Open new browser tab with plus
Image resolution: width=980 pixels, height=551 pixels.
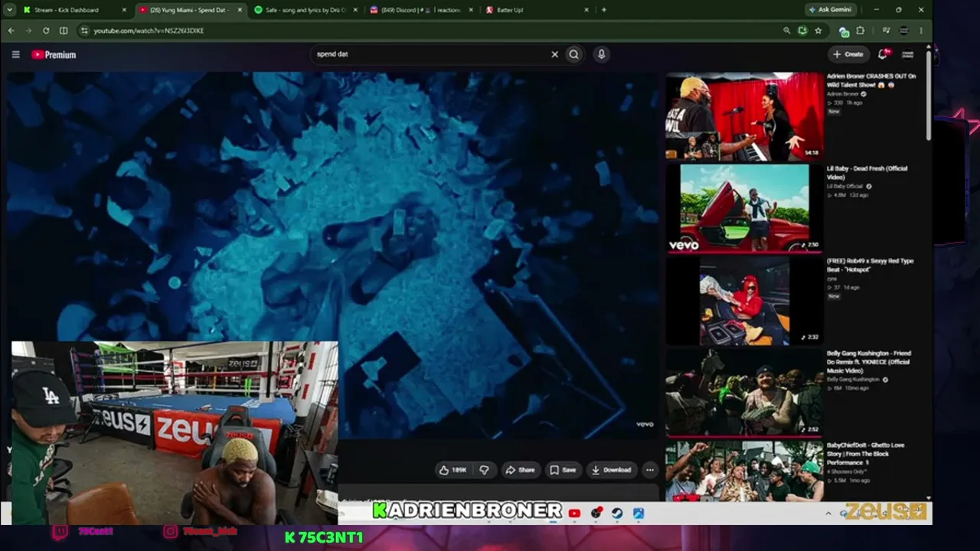pyautogui.click(x=604, y=10)
